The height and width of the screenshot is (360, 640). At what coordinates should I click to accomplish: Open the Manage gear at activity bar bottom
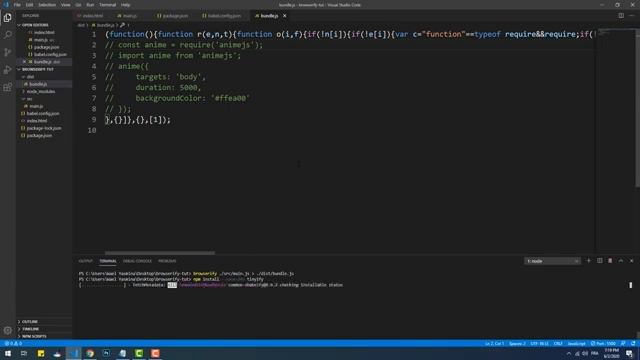(7, 330)
